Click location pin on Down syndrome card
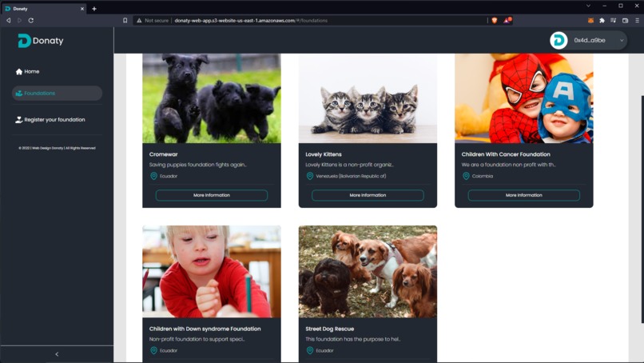The width and height of the screenshot is (644, 363). point(153,351)
